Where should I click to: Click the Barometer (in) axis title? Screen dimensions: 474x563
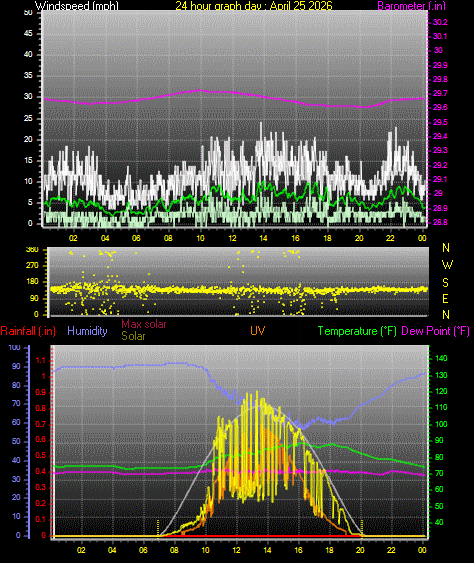point(412,6)
